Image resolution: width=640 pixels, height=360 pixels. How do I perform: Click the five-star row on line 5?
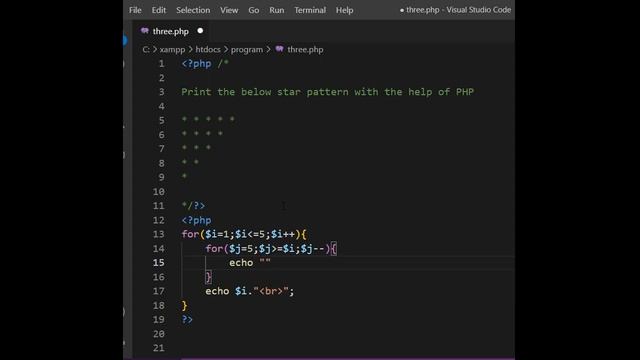[208, 119]
